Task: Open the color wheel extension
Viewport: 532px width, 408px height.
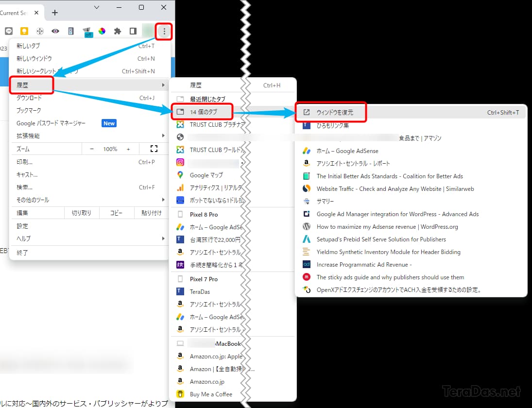Action: (x=102, y=31)
